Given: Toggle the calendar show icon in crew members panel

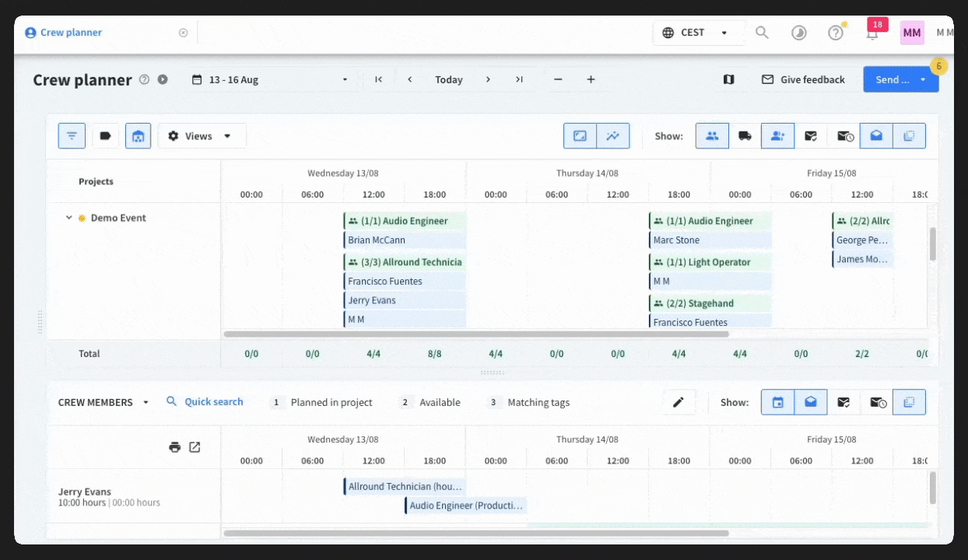Looking at the screenshot, I should coord(777,402).
